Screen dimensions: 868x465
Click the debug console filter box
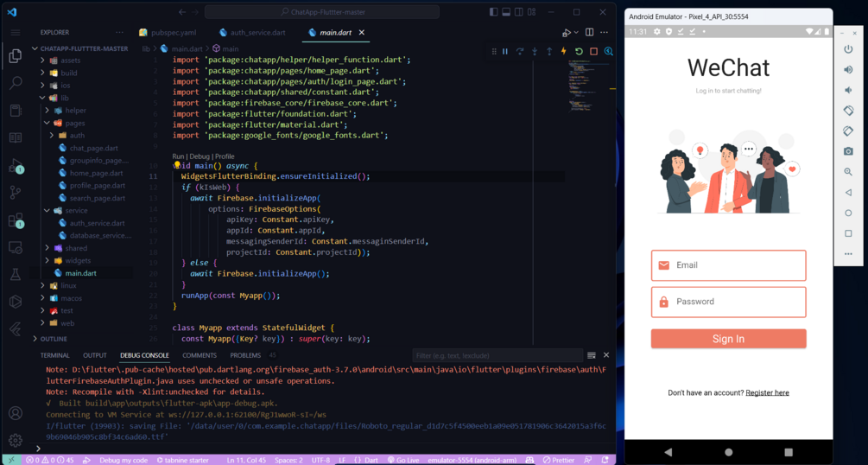(x=497, y=355)
